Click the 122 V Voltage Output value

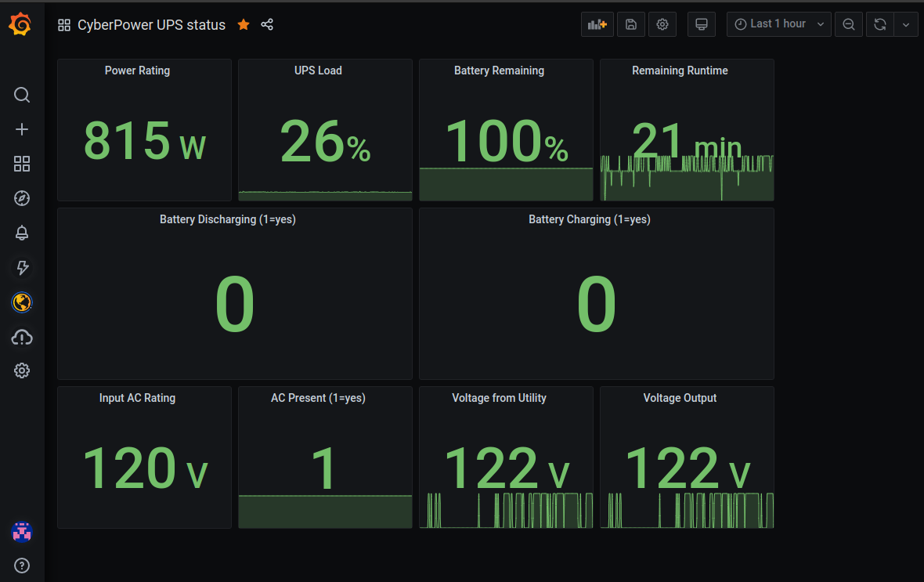tap(687, 468)
